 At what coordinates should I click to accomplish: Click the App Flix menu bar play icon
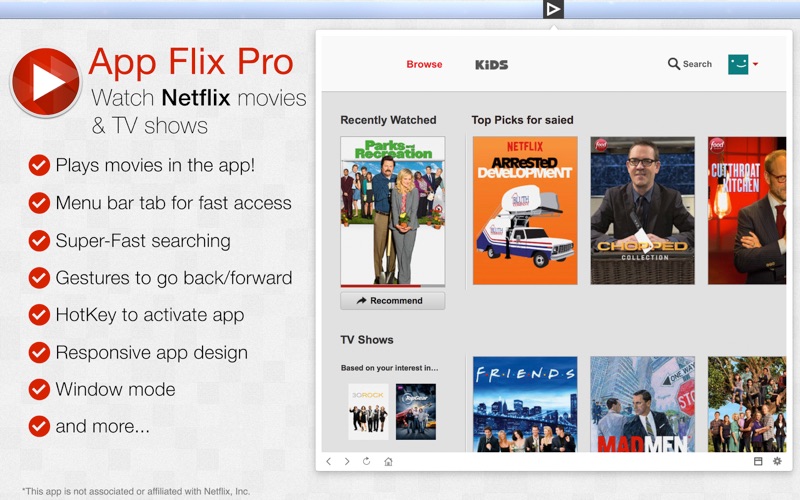[554, 9]
